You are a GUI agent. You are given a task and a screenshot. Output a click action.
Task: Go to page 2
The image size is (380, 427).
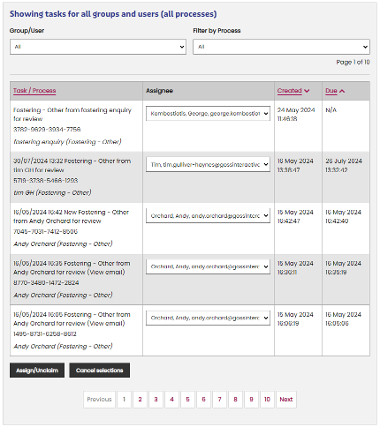140,399
